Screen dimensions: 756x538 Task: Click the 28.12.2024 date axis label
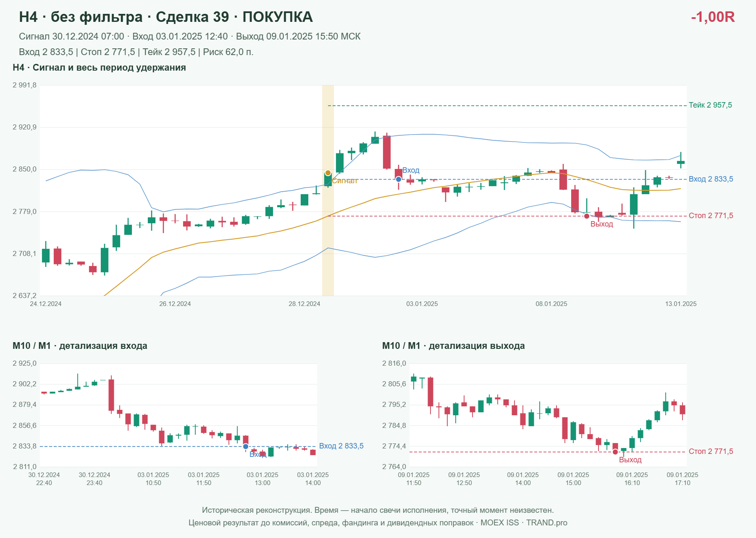pos(304,304)
